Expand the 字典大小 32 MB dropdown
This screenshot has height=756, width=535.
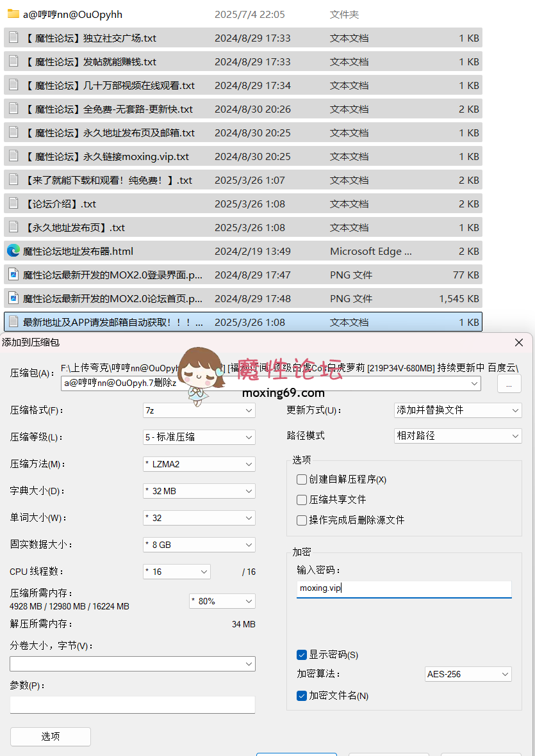coord(199,491)
